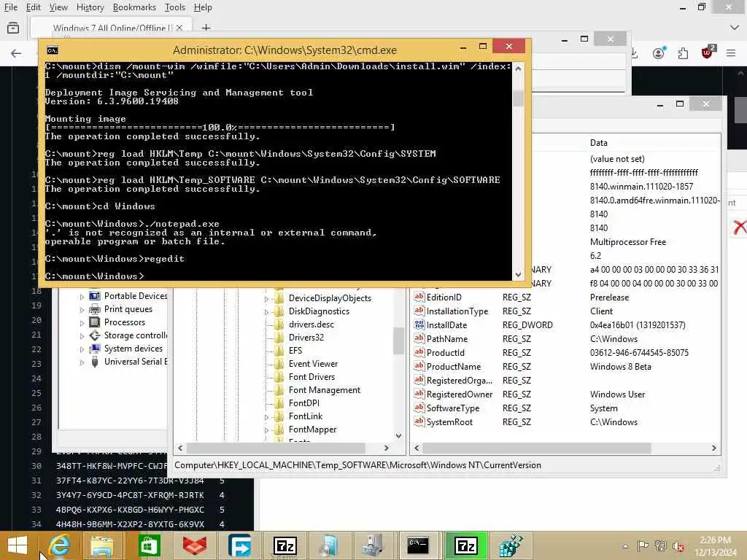Switch to the highlighted 7-Zip taskbar window

(x=466, y=545)
